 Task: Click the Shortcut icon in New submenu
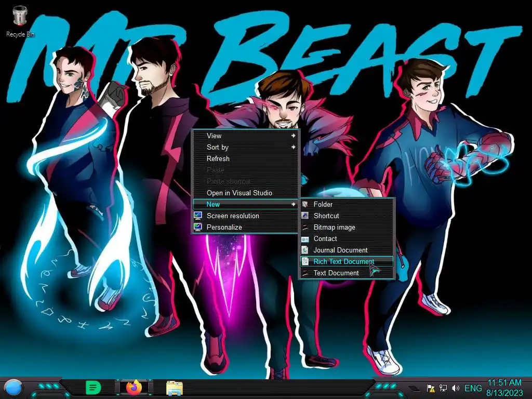pos(305,216)
